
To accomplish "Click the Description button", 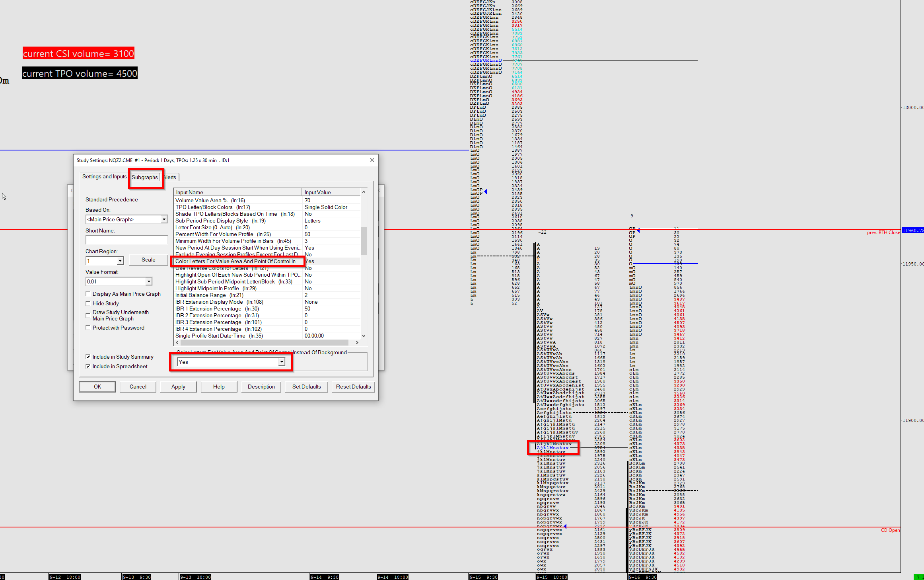I will point(261,387).
